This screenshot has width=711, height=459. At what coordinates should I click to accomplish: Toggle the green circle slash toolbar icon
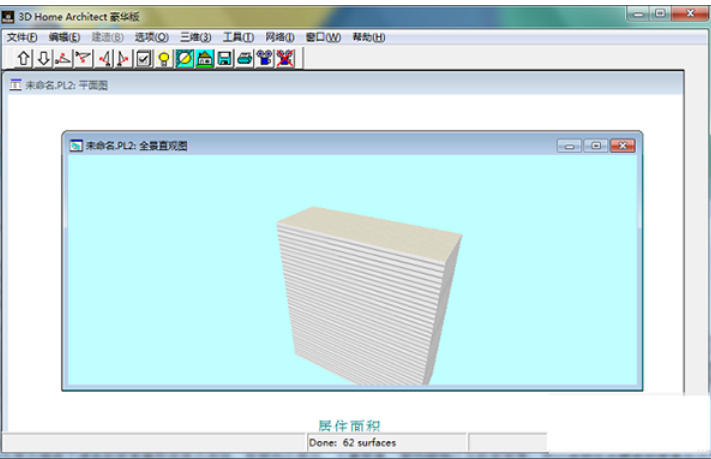point(184,58)
